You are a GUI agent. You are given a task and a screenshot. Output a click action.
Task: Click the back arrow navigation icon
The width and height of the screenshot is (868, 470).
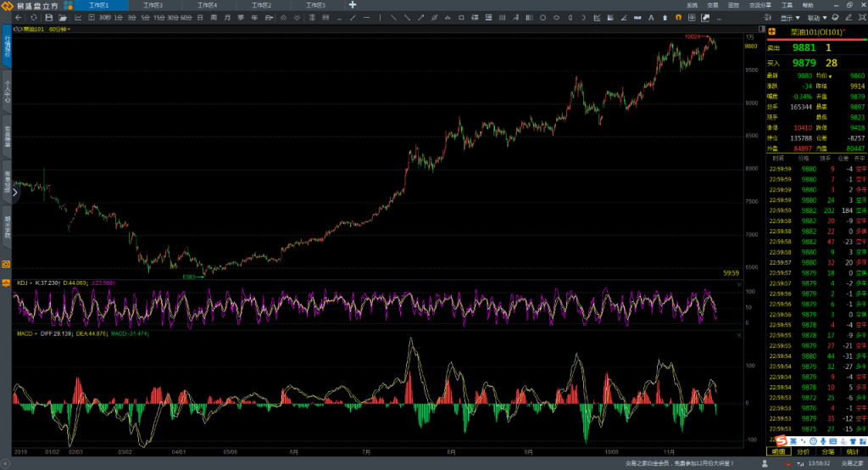(x=19, y=18)
